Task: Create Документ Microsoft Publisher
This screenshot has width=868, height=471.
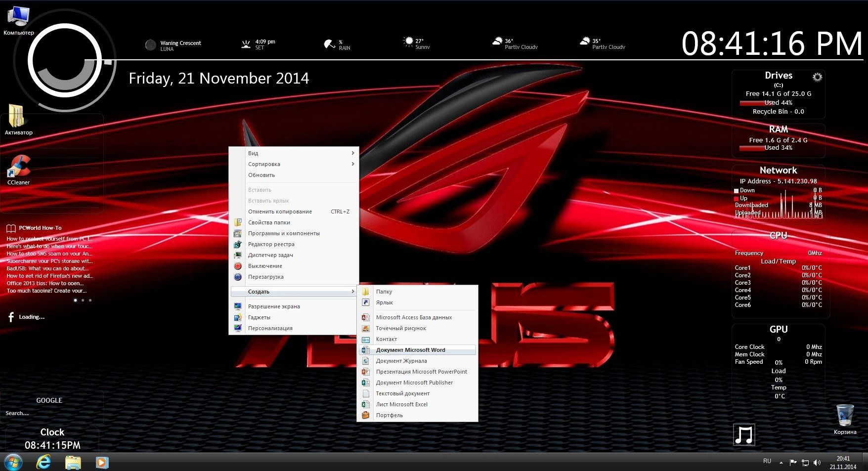Action: (418, 383)
